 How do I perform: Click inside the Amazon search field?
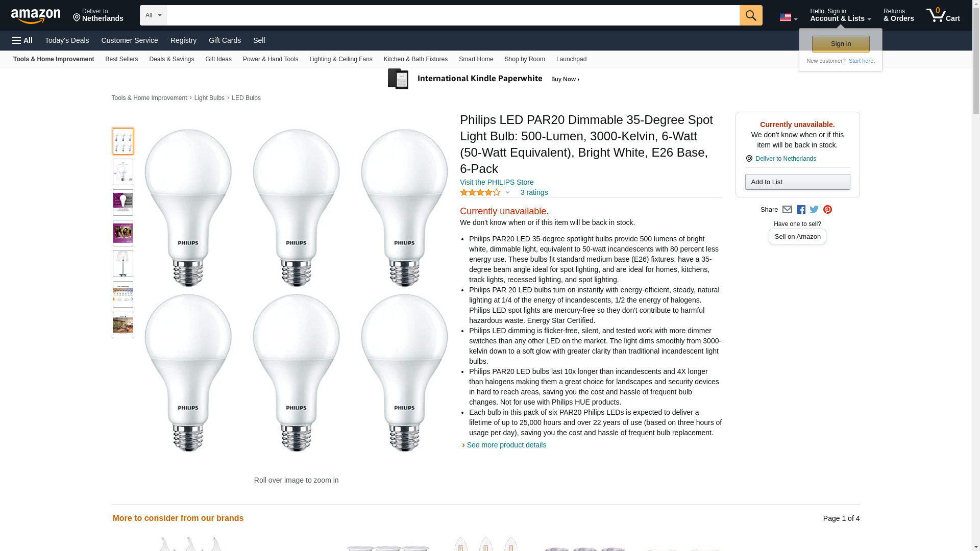point(452,15)
